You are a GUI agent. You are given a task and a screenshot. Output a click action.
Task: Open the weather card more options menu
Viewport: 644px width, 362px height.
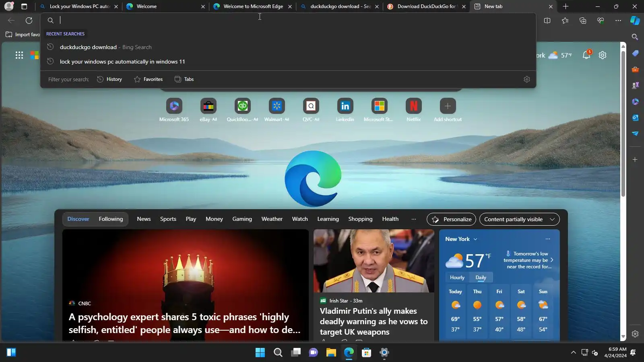(x=548, y=239)
